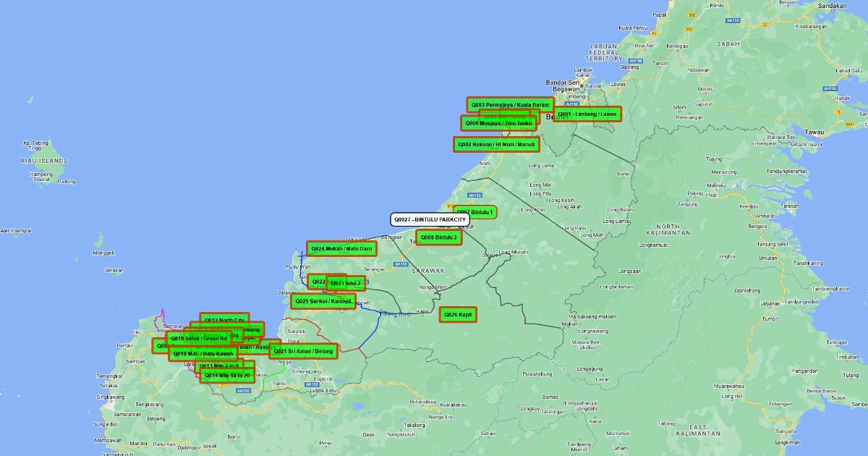Viewport: 868px width, 456px height.
Task: Select the Q026 Kapit marker
Action: click(x=458, y=315)
